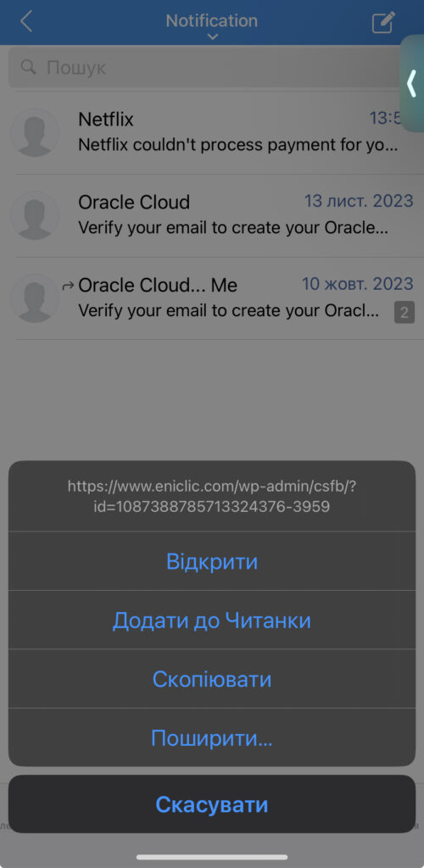
Task: Tap the side panel collapse handle
Action: [x=412, y=84]
